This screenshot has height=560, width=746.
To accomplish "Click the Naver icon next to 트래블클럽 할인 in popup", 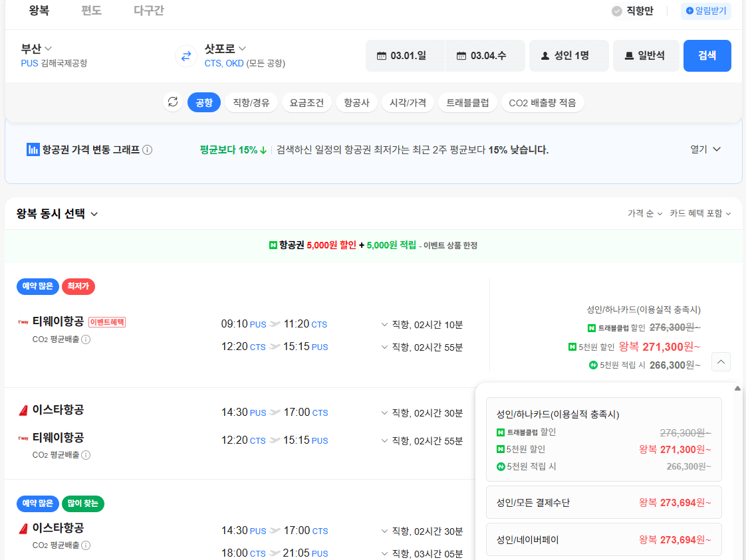I will coord(501,432).
